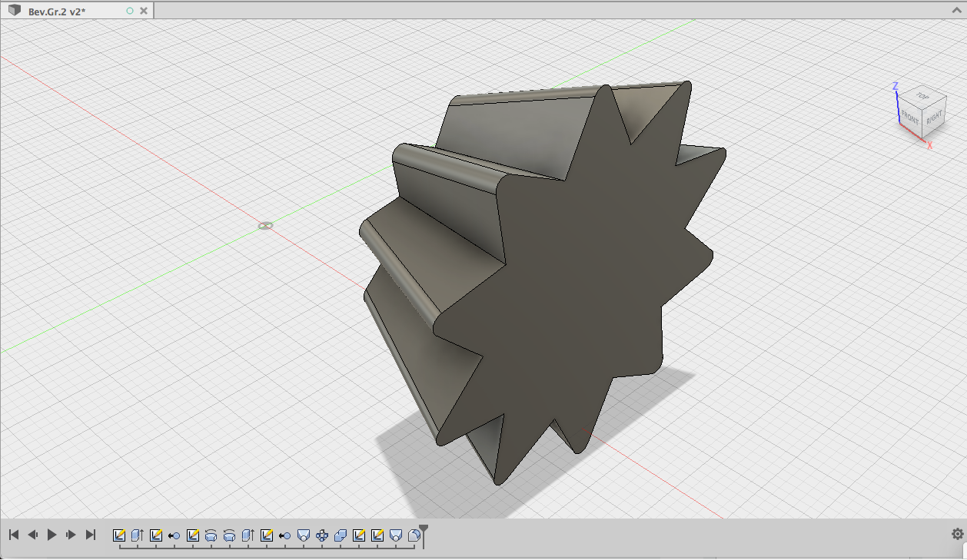The height and width of the screenshot is (560, 967).
Task: Click the RIGHT face of ViewCube
Action: [933, 119]
